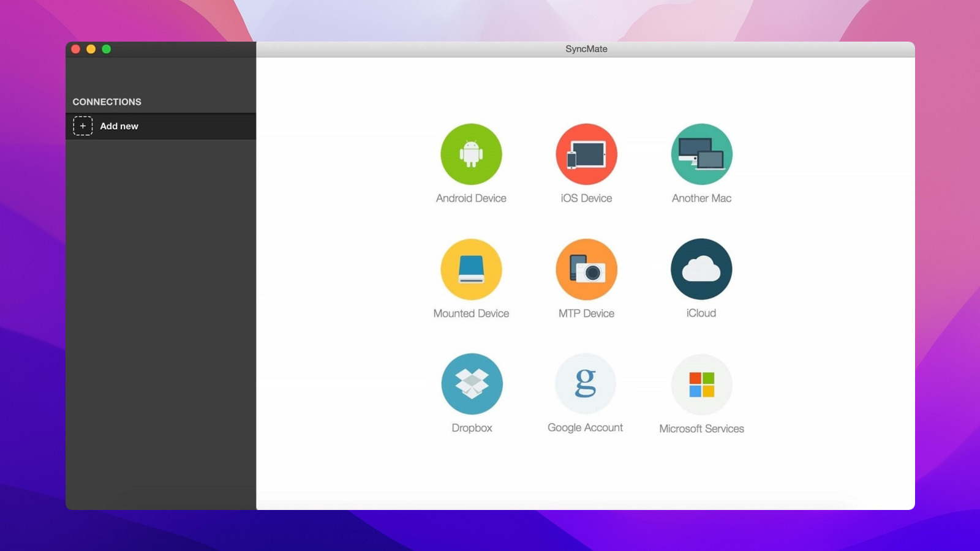Image resolution: width=980 pixels, height=551 pixels.
Task: Click the CONNECTIONS sidebar heading
Action: [x=107, y=102]
